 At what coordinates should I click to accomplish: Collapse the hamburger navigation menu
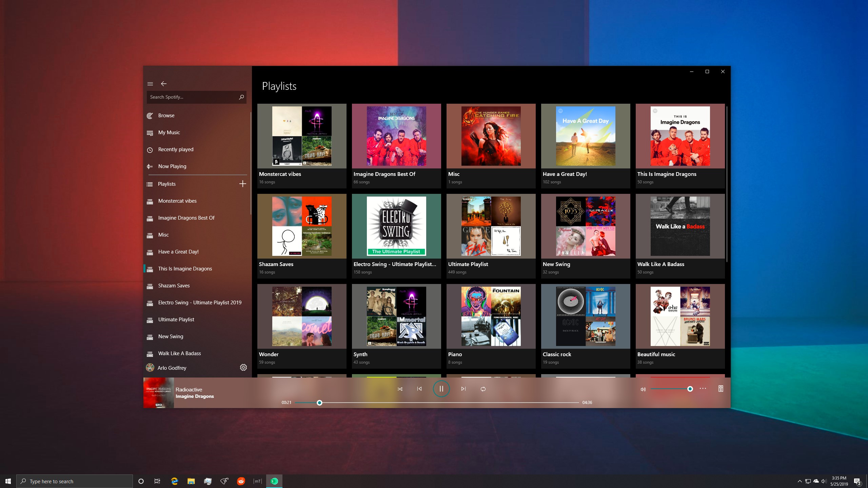pyautogui.click(x=150, y=84)
